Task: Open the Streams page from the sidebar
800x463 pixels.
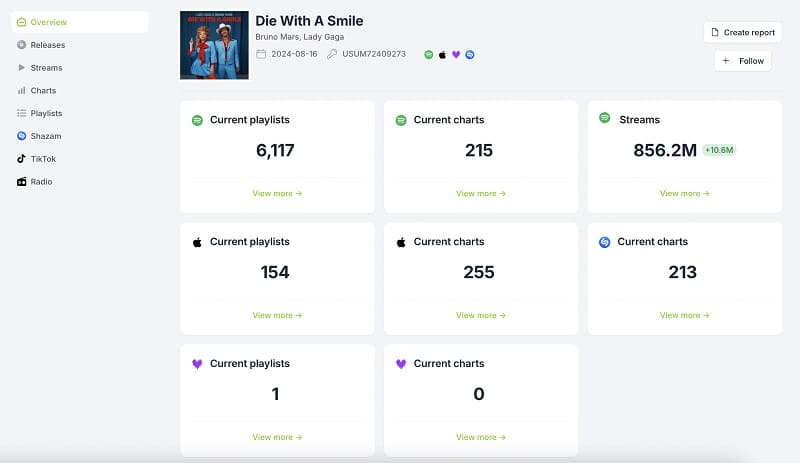Action: [x=46, y=68]
